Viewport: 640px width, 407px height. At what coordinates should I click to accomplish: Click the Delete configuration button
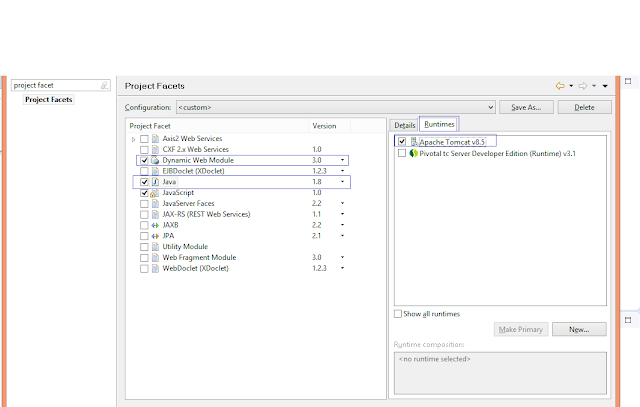[x=584, y=107]
